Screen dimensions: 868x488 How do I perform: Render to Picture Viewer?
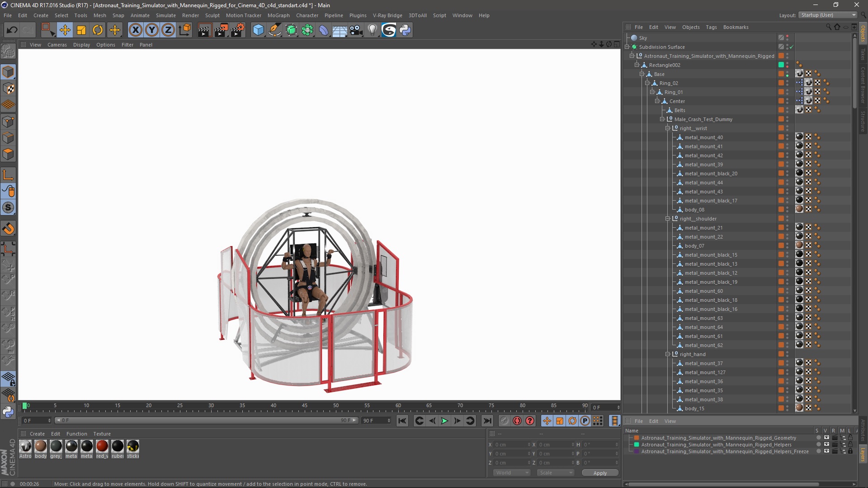click(x=221, y=30)
